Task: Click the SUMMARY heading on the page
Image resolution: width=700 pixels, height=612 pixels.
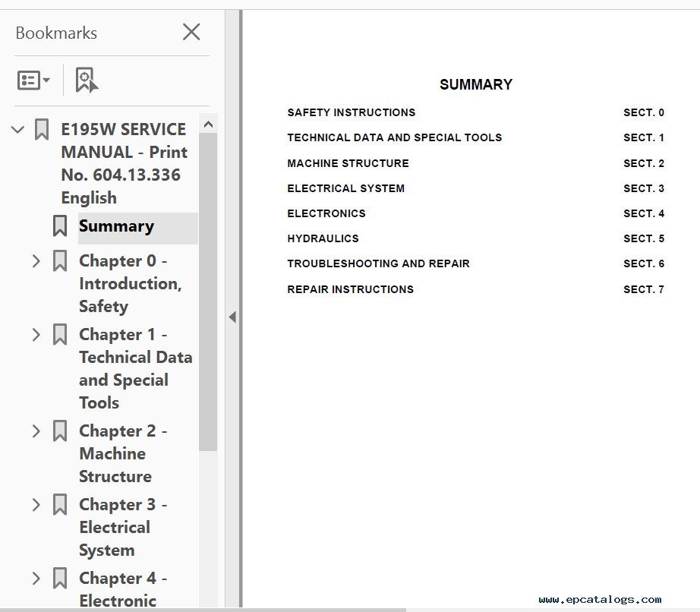Action: [476, 84]
